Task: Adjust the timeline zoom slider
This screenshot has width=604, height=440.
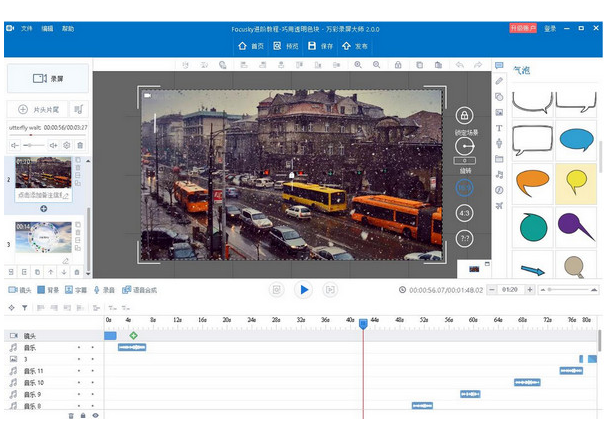Action: tap(569, 290)
